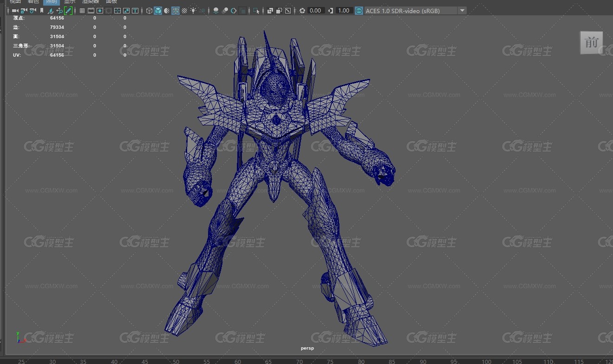Open ACES 1.0 SDR-video dropdown
This screenshot has width=613, height=364.
click(416, 10)
